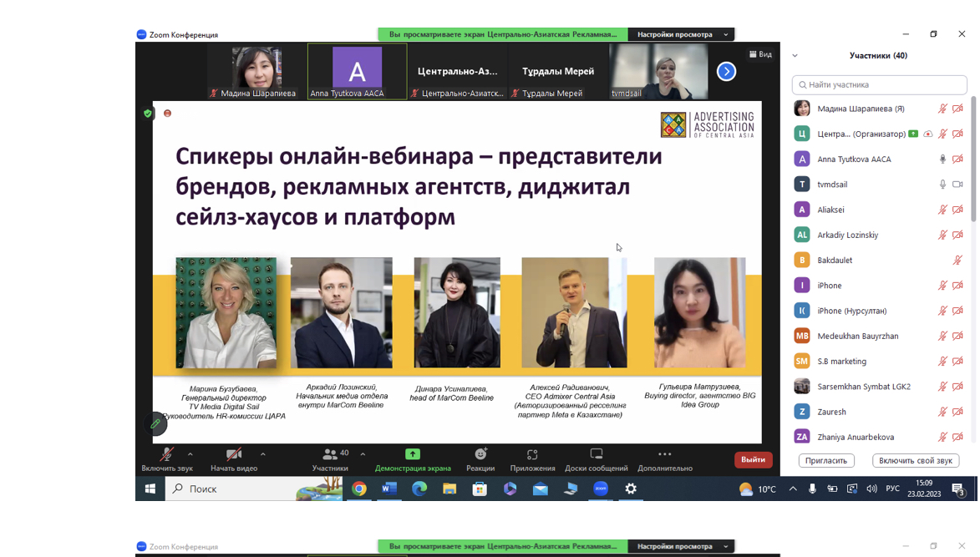Viewport: 980px width, 557px height.
Task: Open Google Chrome from the taskbar
Action: [x=359, y=489]
